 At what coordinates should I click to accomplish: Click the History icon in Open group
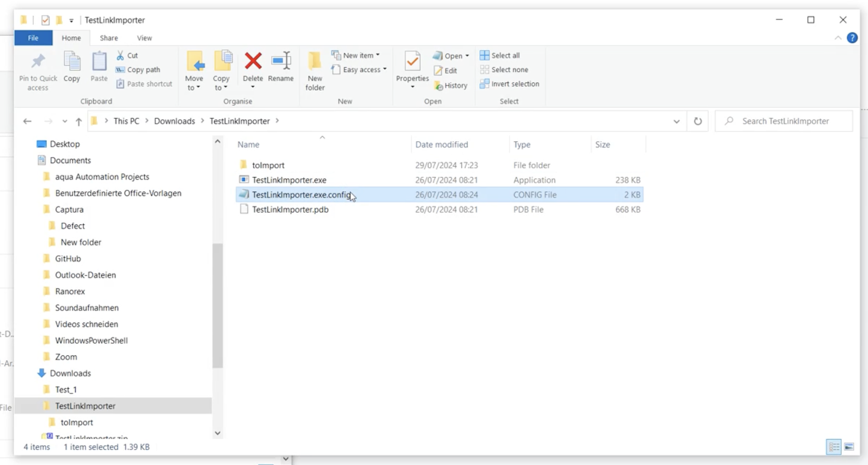[x=439, y=86]
